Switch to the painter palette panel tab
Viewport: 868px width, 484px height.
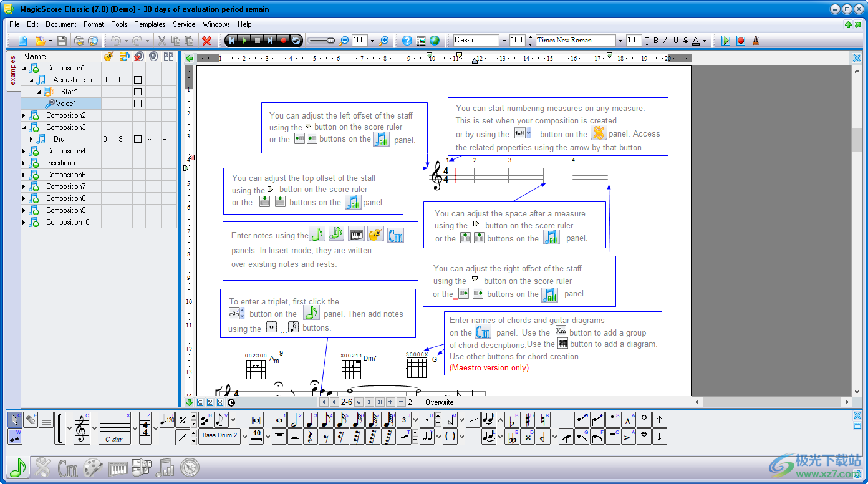coord(93,468)
